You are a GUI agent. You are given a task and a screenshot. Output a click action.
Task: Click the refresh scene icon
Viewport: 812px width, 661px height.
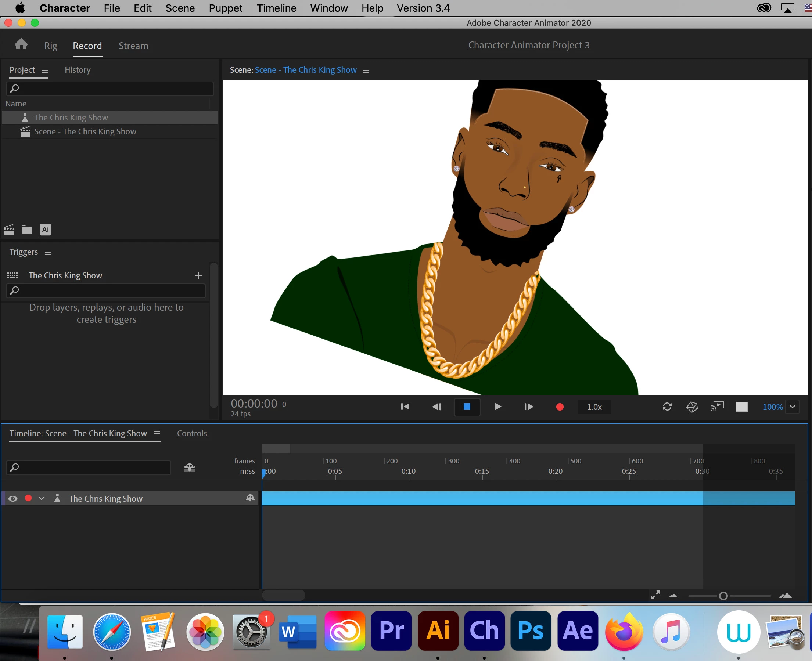(667, 407)
